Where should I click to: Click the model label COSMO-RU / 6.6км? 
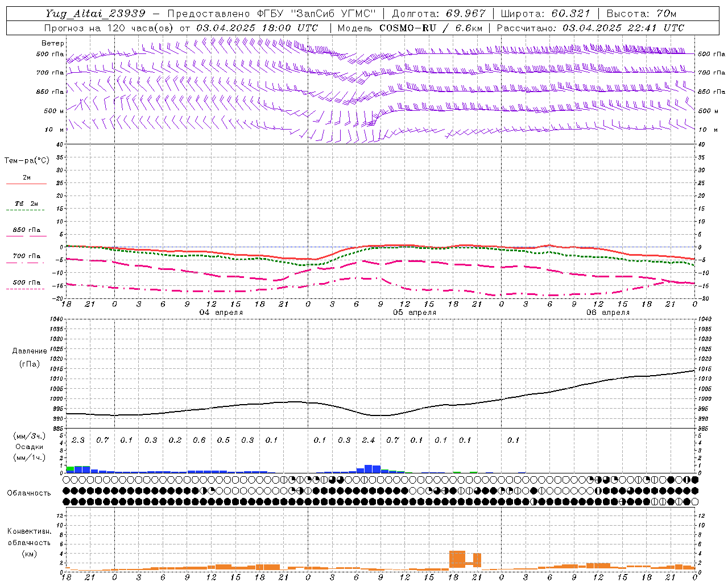click(432, 28)
